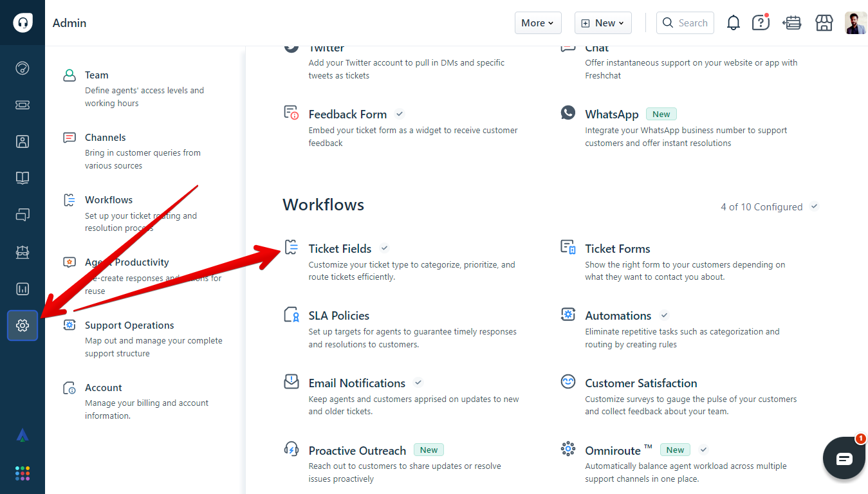Click the Omniroute icon
The image size is (868, 494).
tap(568, 449)
